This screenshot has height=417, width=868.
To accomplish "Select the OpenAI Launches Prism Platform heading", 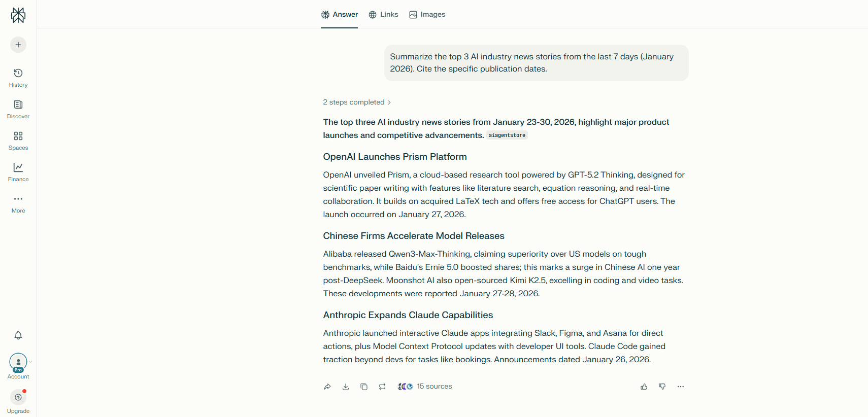I will [395, 157].
